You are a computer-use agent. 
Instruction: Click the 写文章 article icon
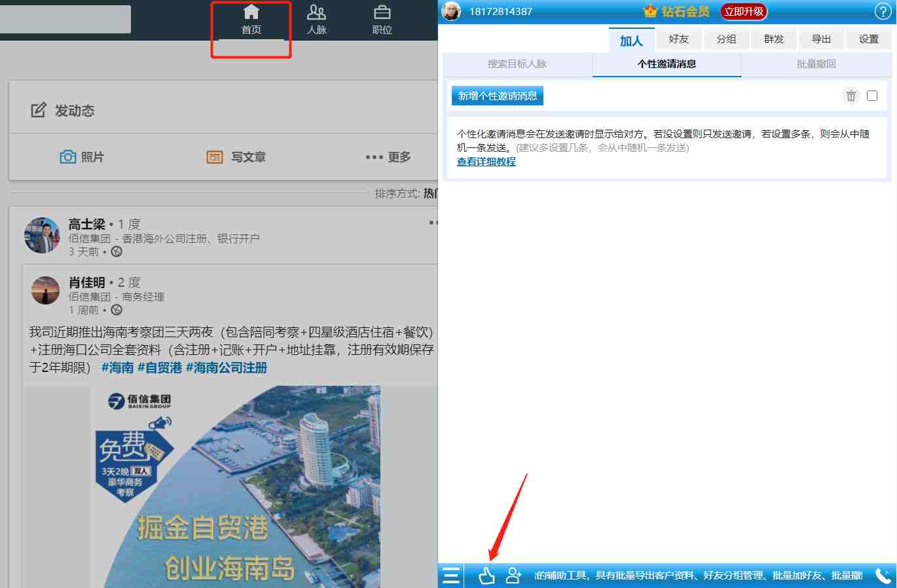(215, 157)
